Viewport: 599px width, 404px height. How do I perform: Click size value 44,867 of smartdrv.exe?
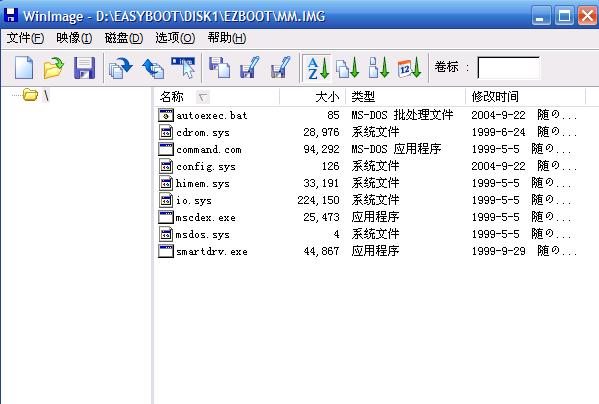coord(321,251)
